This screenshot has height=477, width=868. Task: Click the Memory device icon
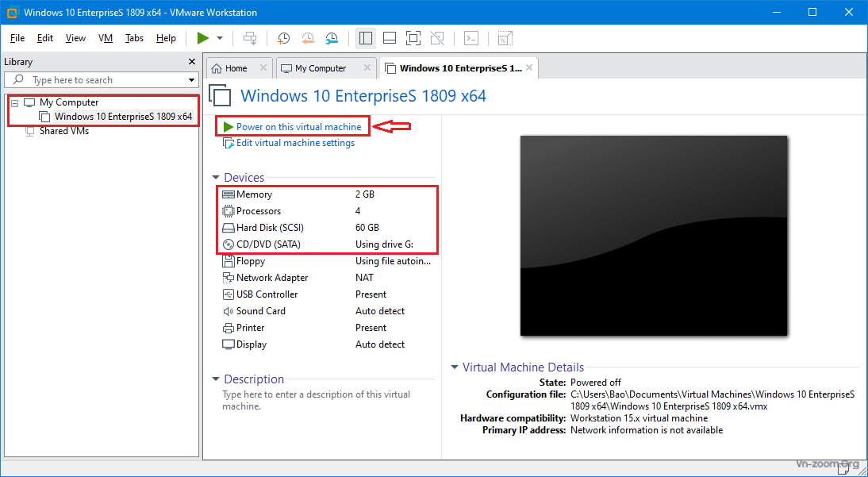(228, 194)
